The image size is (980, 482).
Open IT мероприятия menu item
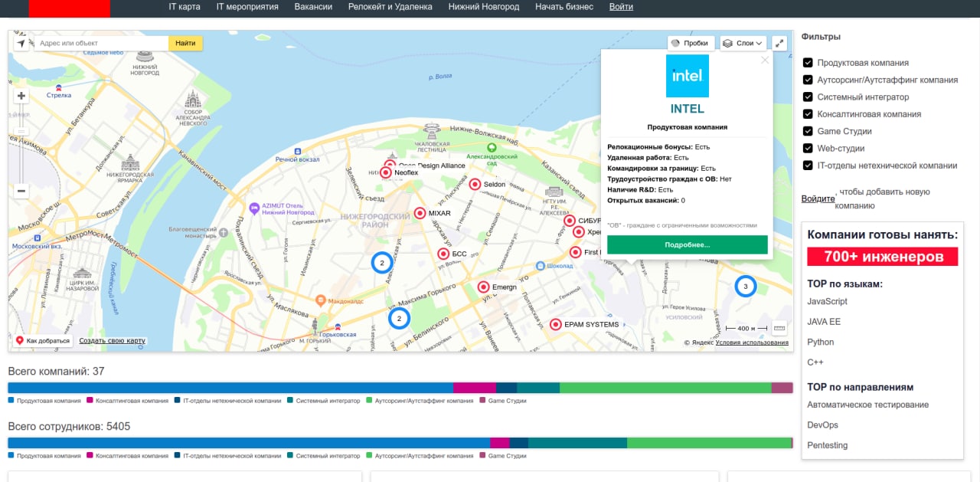(247, 7)
